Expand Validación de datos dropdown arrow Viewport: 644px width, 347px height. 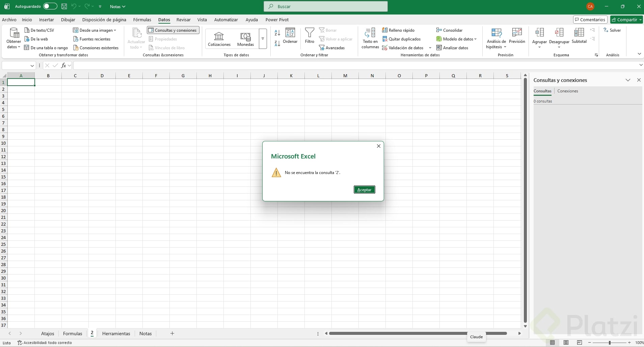[x=430, y=48]
